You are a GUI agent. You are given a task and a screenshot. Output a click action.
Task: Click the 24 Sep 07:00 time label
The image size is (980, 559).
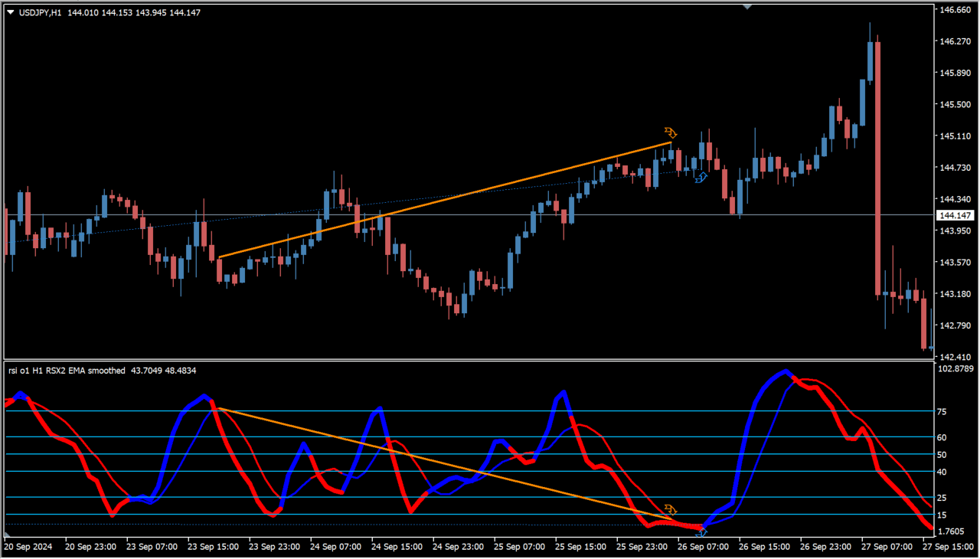337,548
